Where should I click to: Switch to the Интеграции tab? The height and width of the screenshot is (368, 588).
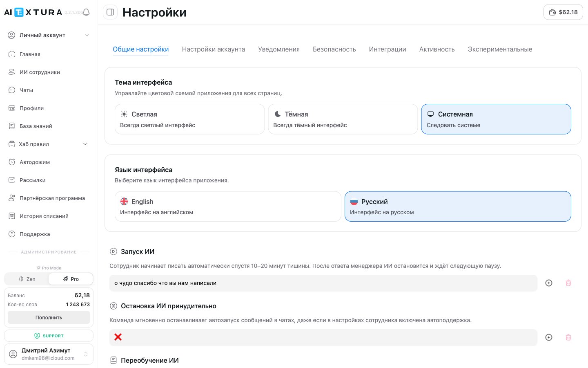(x=388, y=49)
